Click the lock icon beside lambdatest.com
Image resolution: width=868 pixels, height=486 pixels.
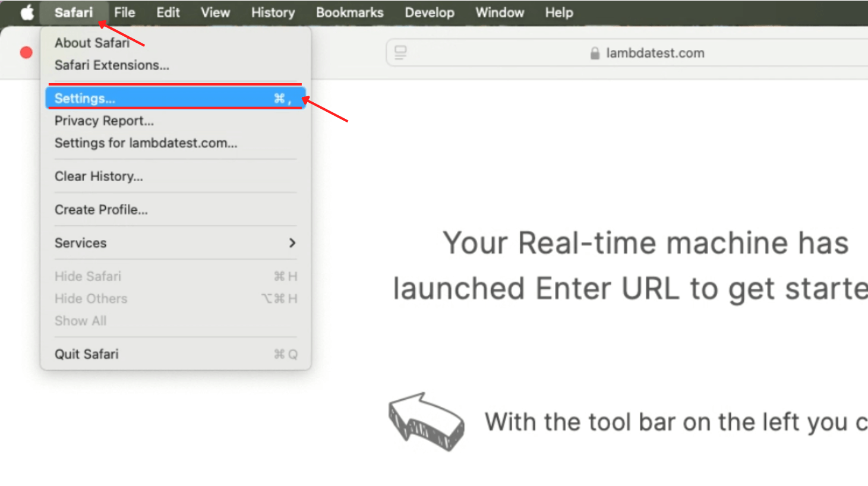pyautogui.click(x=595, y=53)
